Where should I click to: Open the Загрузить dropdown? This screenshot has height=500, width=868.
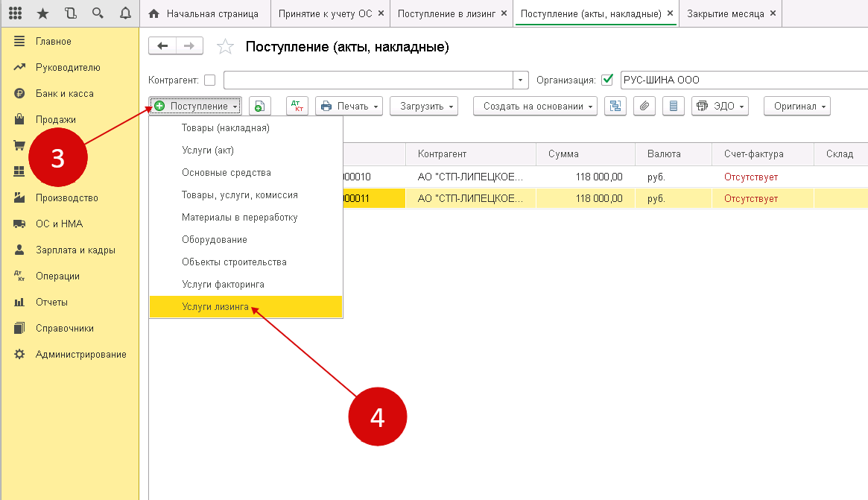[424, 107]
